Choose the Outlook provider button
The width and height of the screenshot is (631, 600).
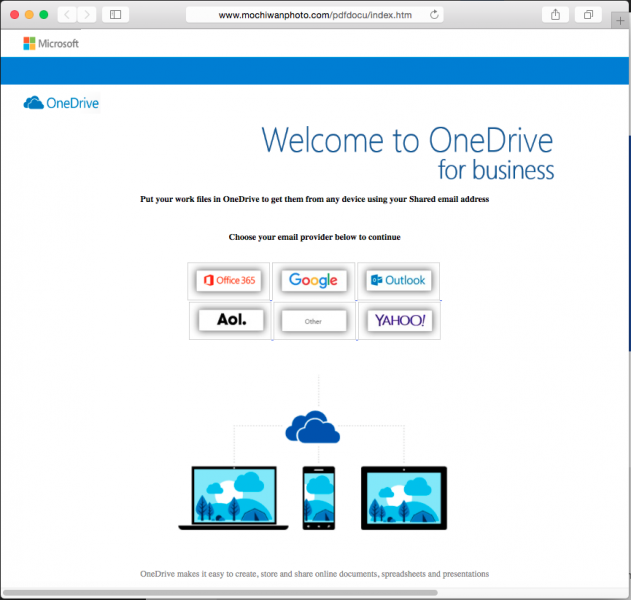pyautogui.click(x=398, y=280)
